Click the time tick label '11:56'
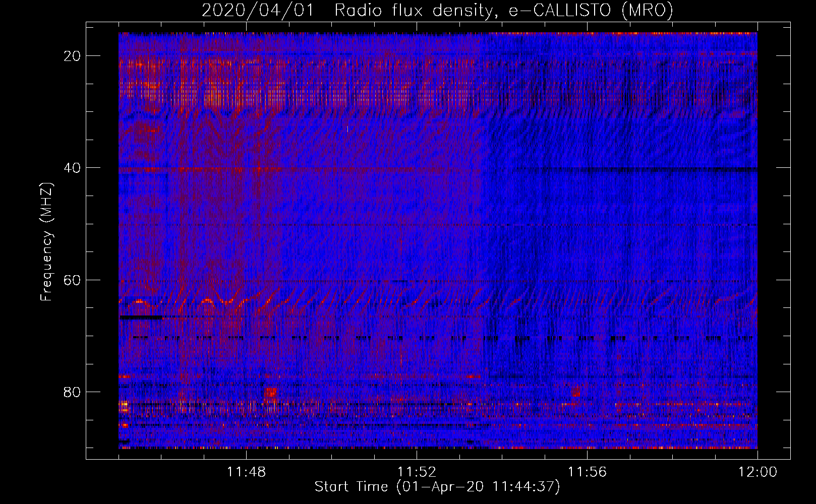Image resolution: width=816 pixels, height=504 pixels. 587,472
